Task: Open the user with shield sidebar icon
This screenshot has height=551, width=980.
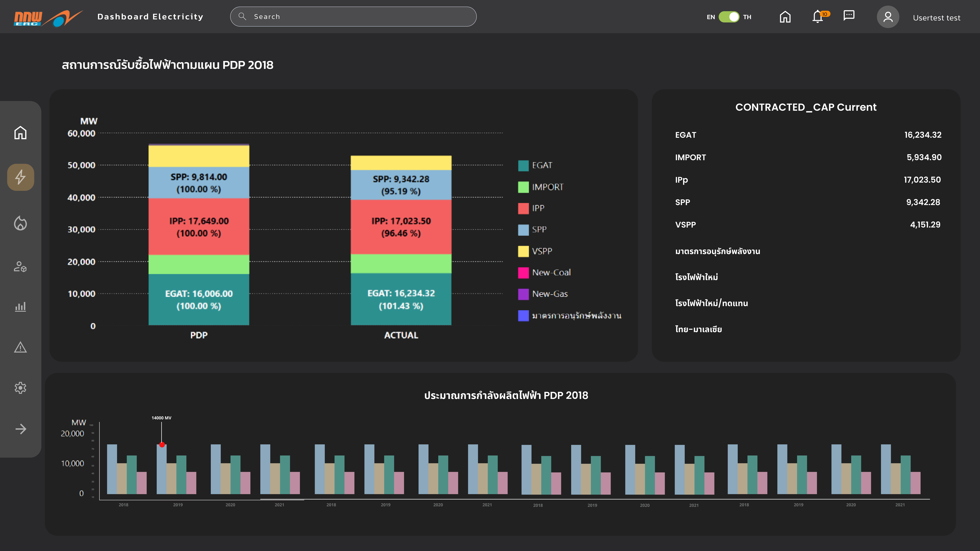Action: pyautogui.click(x=21, y=266)
